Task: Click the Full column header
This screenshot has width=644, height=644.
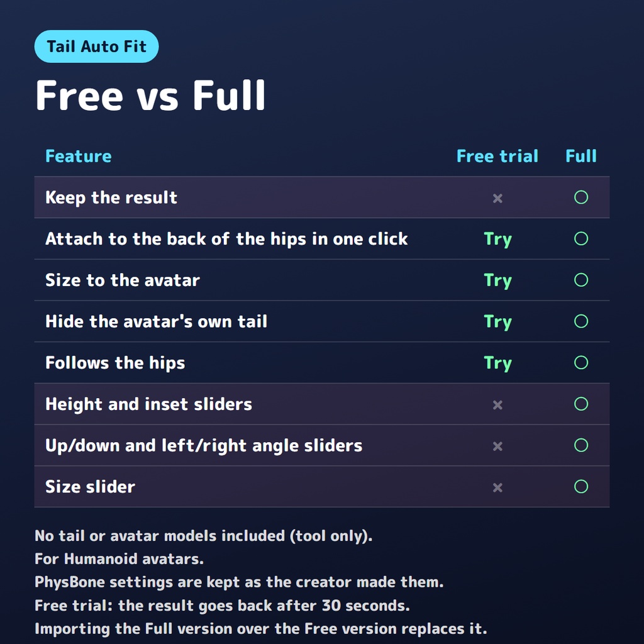Action: [580, 156]
